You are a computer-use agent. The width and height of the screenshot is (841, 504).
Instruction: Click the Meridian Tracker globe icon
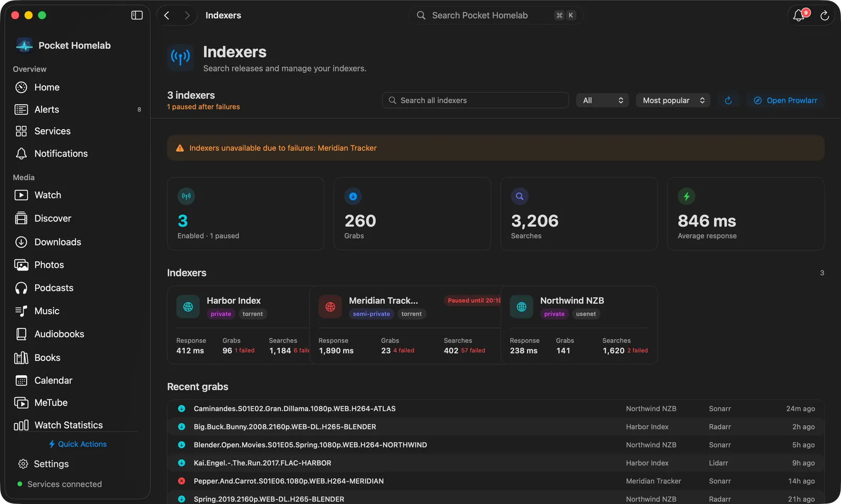click(x=330, y=307)
